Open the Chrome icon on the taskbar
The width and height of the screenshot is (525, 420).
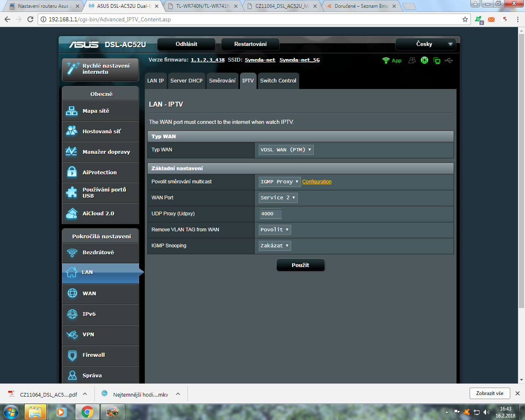(x=87, y=412)
